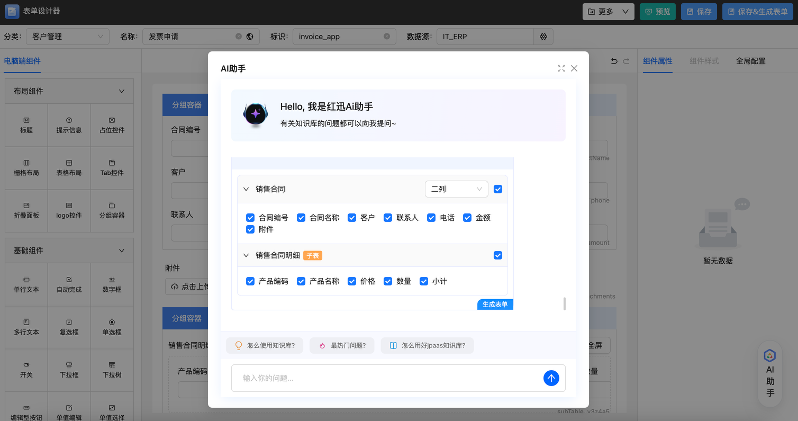Add the 分组容器 component from the palette
The height and width of the screenshot is (421, 798).
(x=112, y=211)
